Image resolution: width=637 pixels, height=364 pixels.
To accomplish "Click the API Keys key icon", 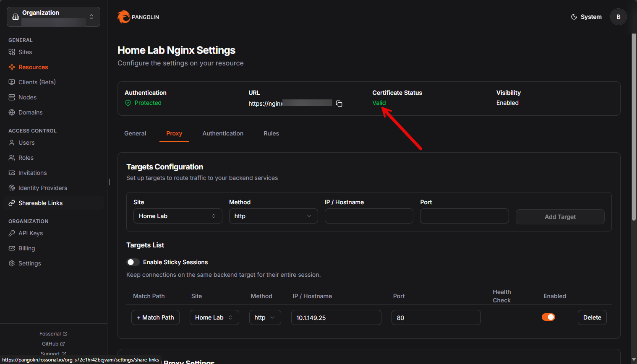I will (12, 233).
